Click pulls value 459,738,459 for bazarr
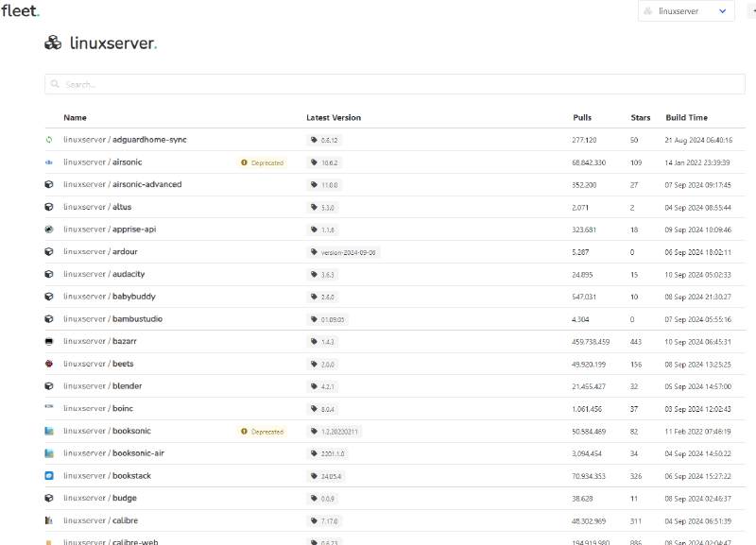 coord(591,342)
